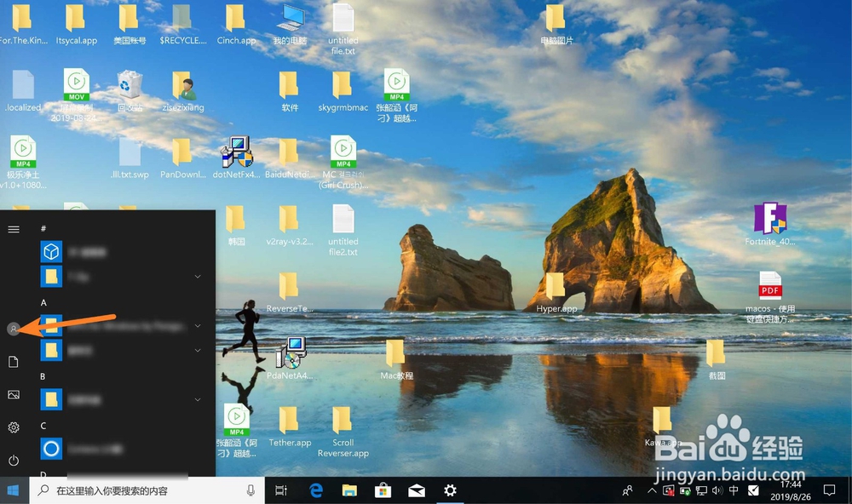The height and width of the screenshot is (504, 852).
Task: Expand the folder entry under section #
Action: coord(197,276)
